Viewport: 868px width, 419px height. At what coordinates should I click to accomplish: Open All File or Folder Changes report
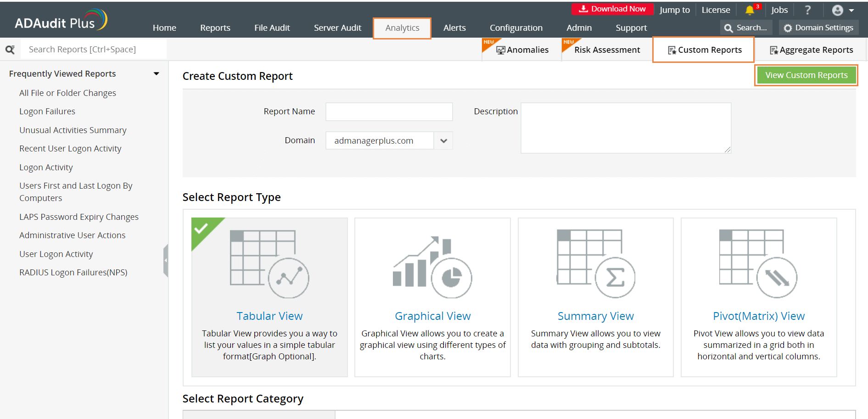[x=67, y=93]
